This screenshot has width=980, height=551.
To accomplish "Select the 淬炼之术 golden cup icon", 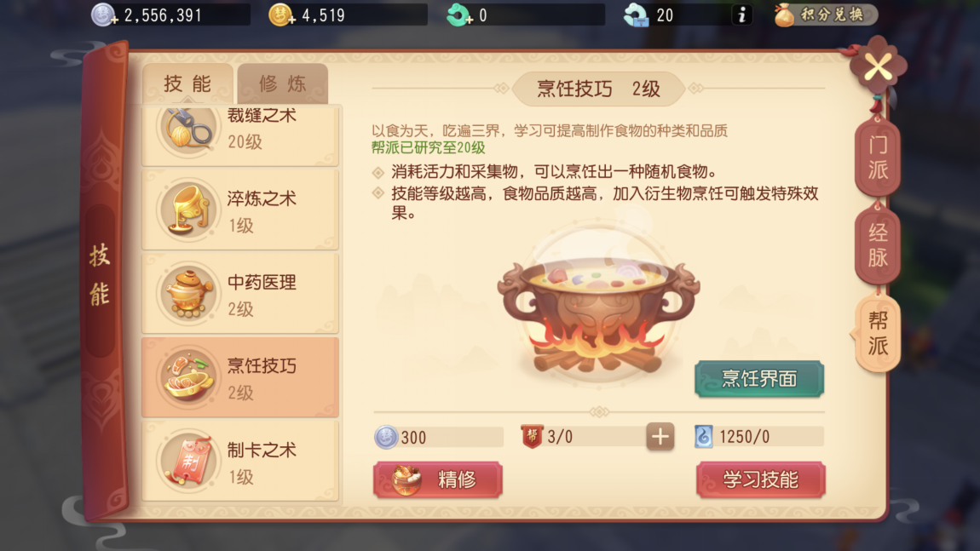I will click(x=187, y=210).
